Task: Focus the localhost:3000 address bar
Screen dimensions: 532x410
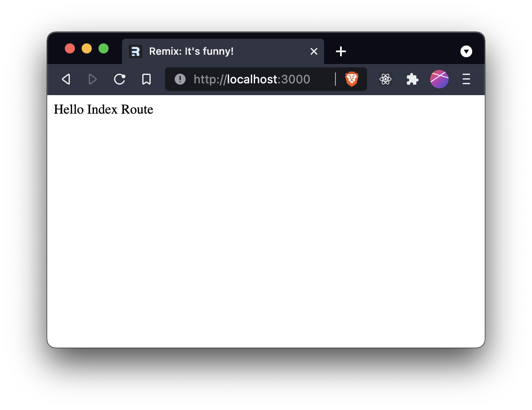Action: pos(252,79)
